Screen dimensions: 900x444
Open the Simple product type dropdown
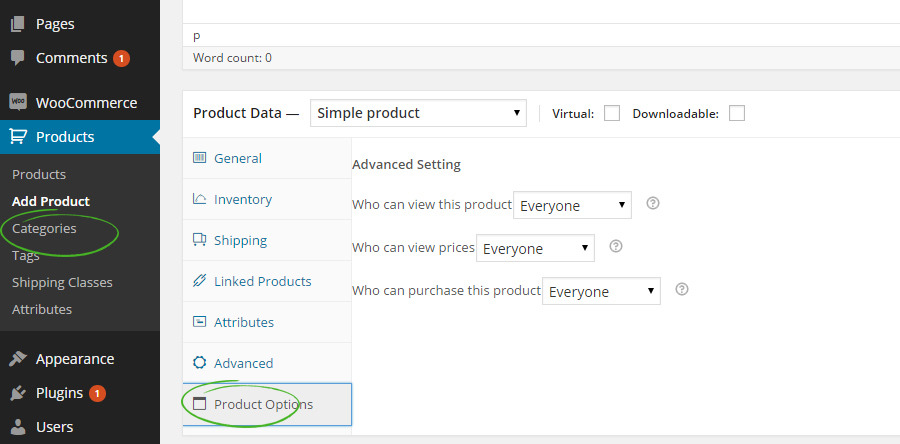[418, 113]
